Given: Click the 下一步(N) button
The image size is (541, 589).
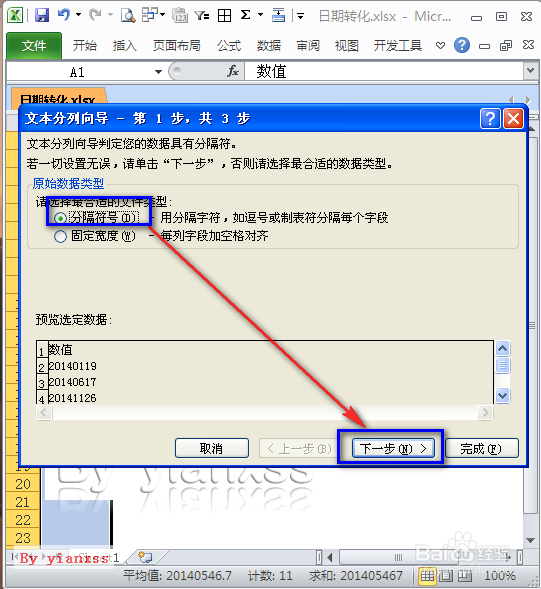Looking at the screenshot, I should tap(393, 448).
